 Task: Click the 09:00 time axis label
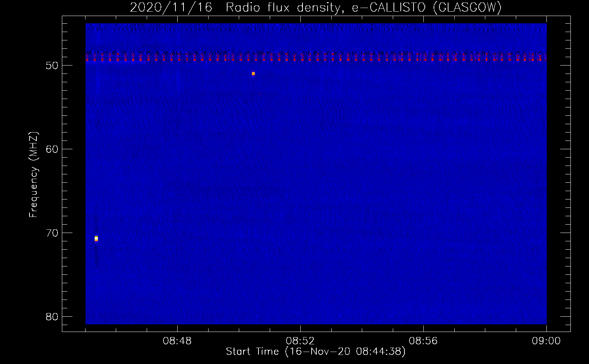(x=546, y=341)
